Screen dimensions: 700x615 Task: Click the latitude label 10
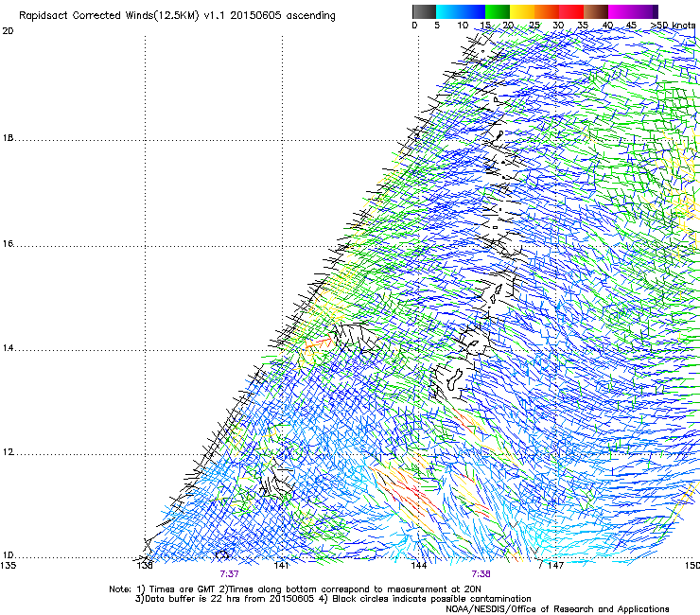[8, 555]
